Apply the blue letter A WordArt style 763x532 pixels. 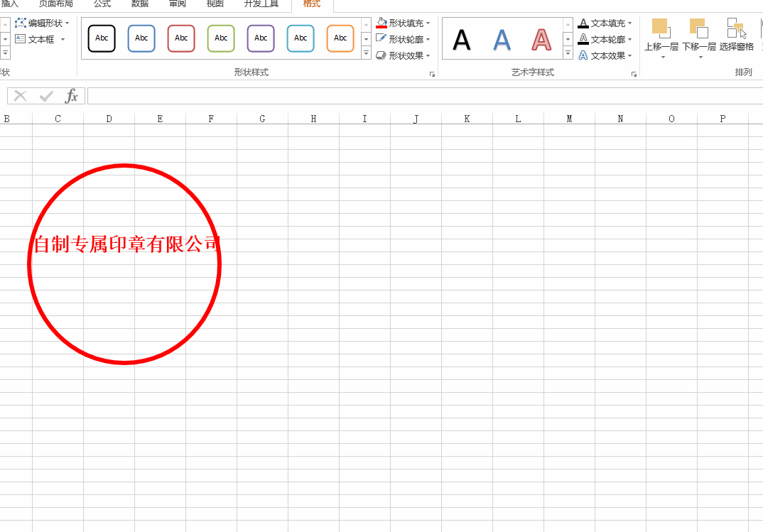pyautogui.click(x=501, y=40)
